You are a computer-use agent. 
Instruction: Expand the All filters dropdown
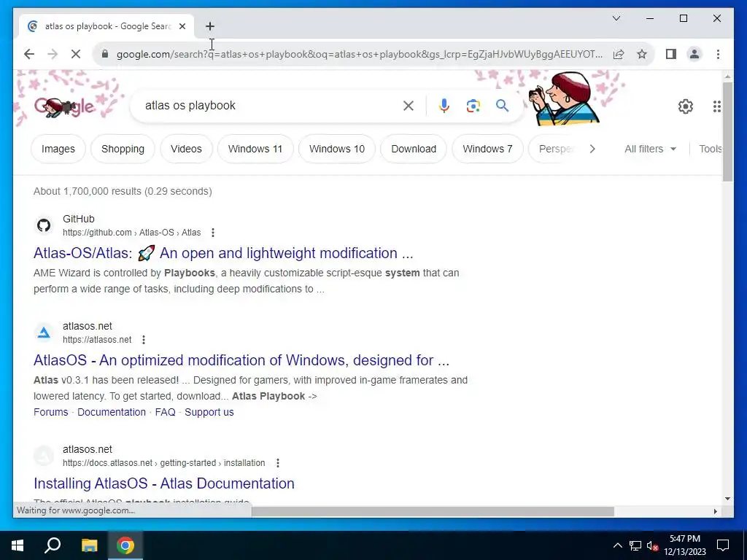650,149
